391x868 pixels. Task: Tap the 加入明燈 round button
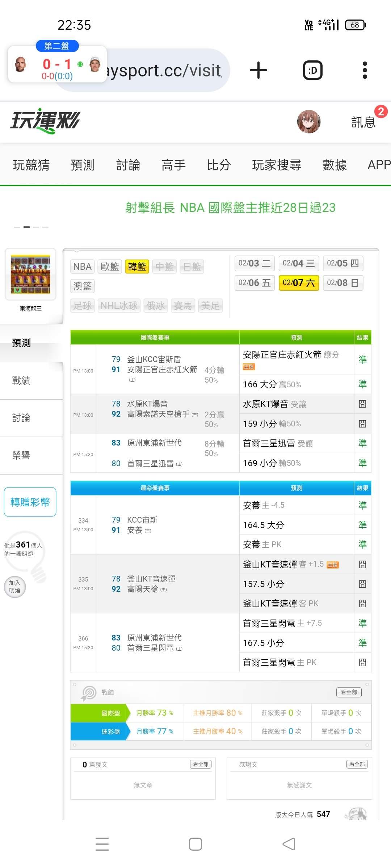(x=15, y=587)
